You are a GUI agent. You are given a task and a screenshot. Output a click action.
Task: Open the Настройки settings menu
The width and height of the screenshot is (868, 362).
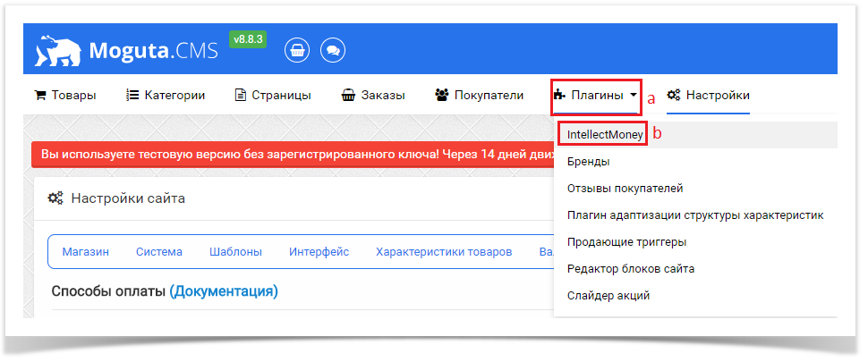[x=708, y=95]
